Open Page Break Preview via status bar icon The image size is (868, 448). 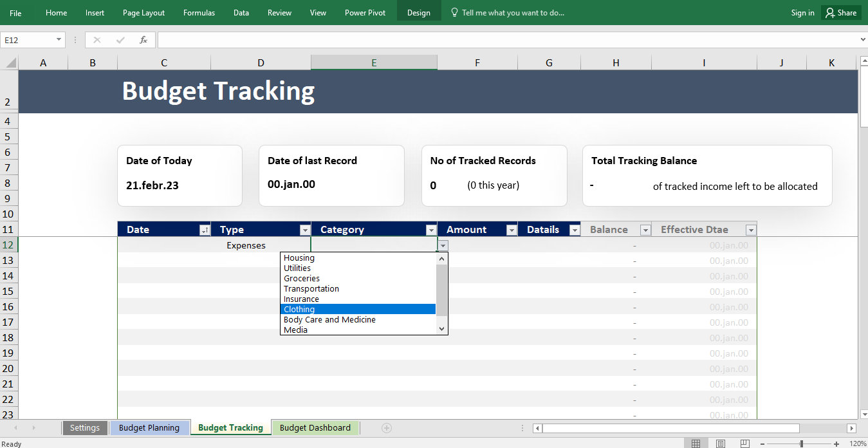[x=744, y=443]
